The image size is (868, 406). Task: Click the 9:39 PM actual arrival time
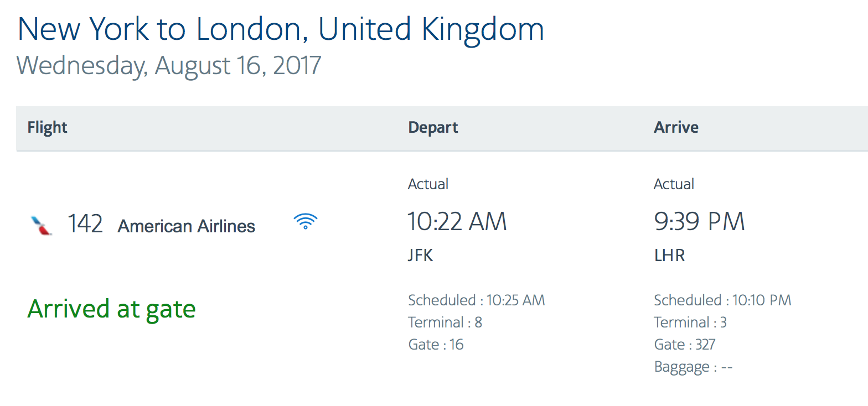click(x=699, y=222)
